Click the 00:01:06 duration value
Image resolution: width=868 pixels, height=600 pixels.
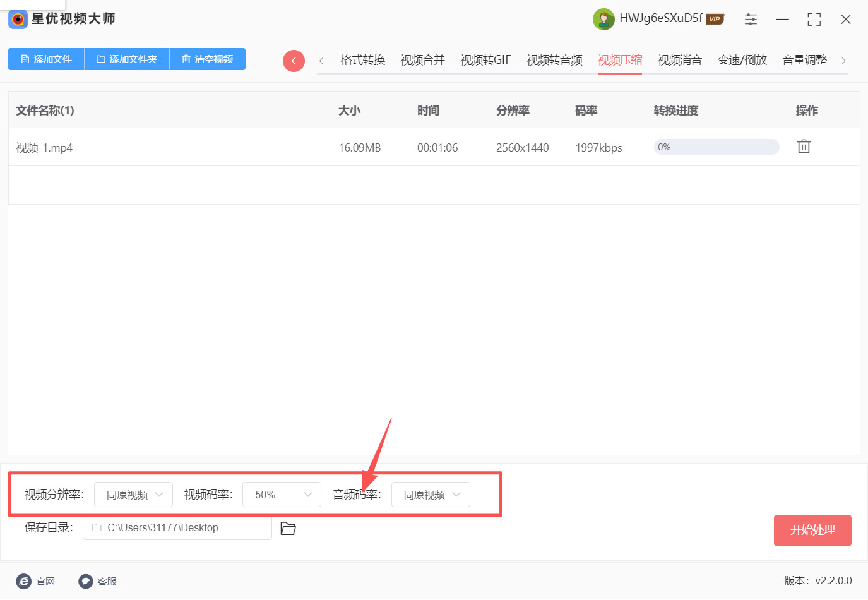pos(437,148)
